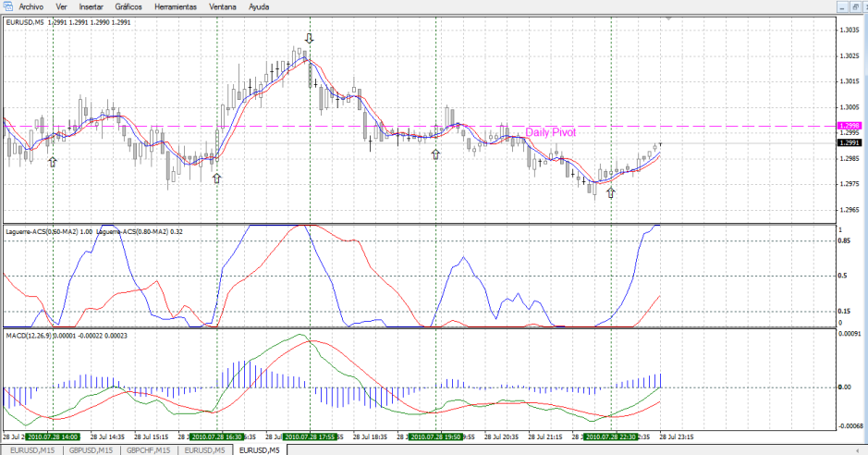Viewport: 868px width, 455px height.
Task: Switch to the GBPUSD,M15 chart tab
Action: pyautogui.click(x=91, y=450)
